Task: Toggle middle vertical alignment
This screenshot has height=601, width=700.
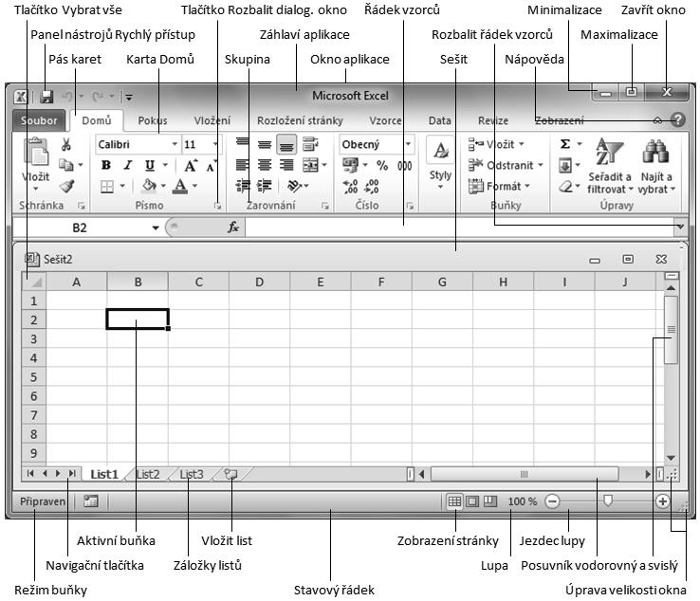Action: tap(265, 144)
